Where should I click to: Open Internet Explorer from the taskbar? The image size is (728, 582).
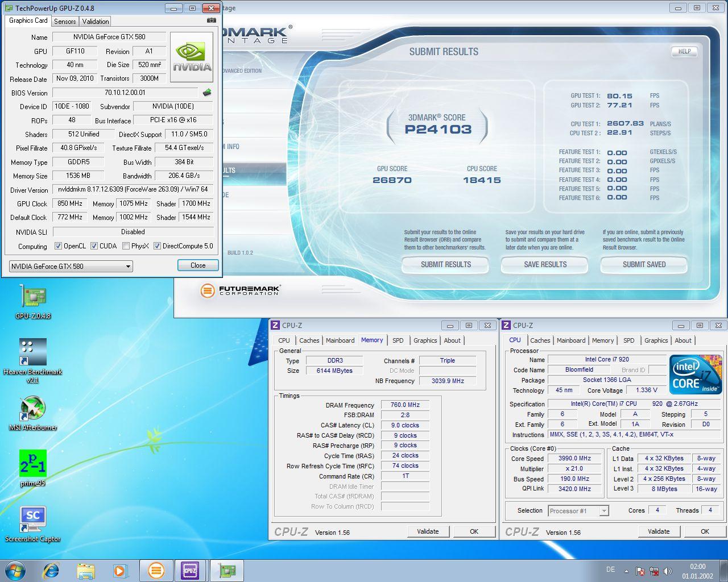tap(51, 570)
